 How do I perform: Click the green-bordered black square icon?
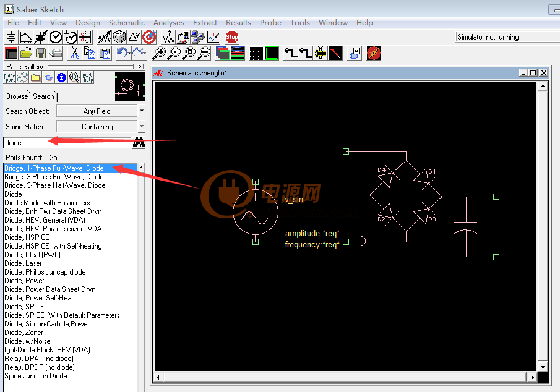[x=272, y=53]
